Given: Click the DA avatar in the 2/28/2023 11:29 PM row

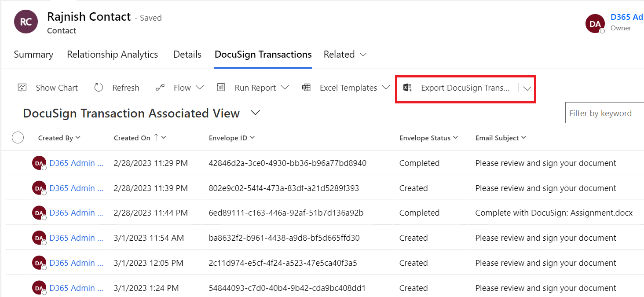Looking at the screenshot, I should coord(39,163).
